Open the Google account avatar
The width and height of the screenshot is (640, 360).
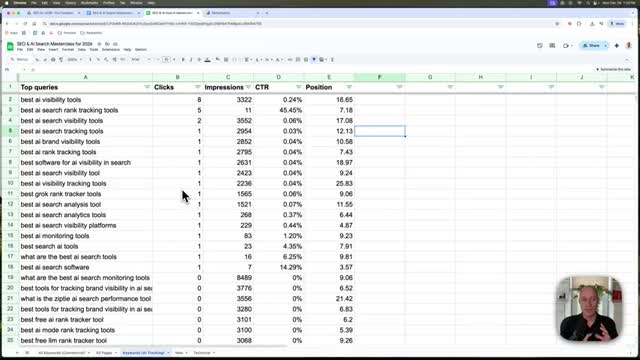tap(629, 46)
